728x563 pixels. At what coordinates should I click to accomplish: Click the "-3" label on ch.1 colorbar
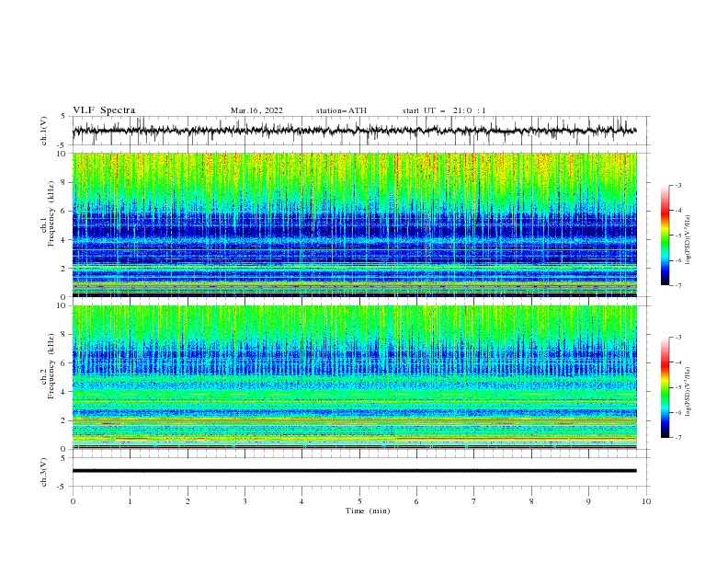[x=677, y=185]
